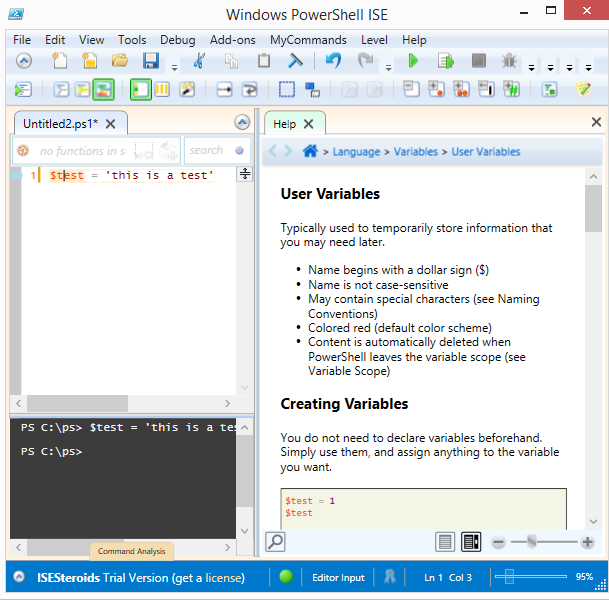The width and height of the screenshot is (609, 600).
Task: Click the Run Selection icon
Action: click(446, 61)
